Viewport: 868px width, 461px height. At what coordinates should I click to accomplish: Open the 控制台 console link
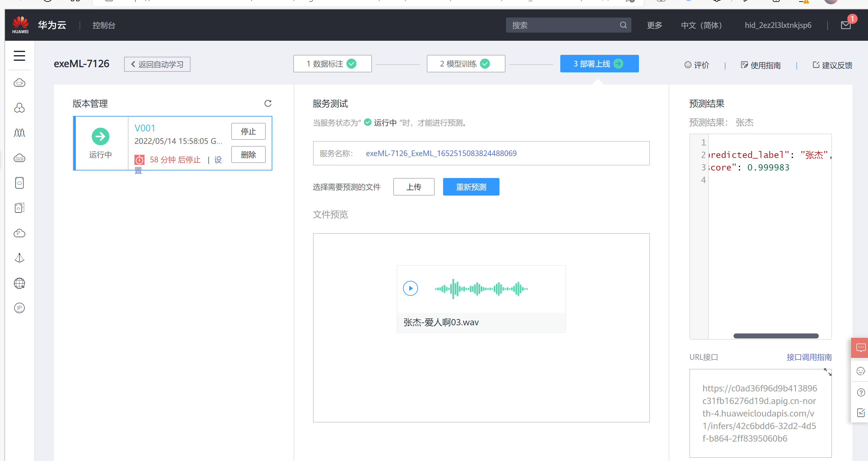point(104,25)
